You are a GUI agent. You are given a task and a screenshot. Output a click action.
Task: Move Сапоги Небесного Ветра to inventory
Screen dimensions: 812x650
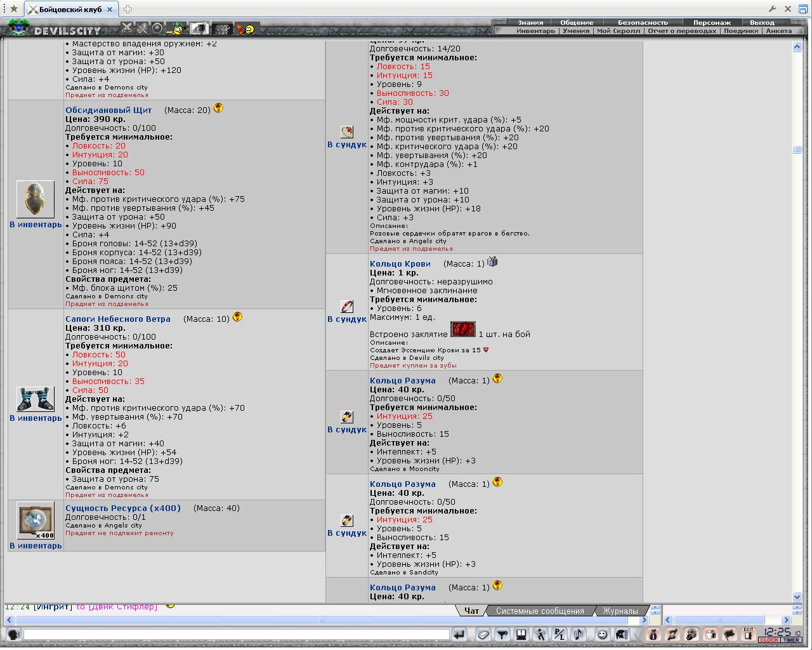point(36,418)
